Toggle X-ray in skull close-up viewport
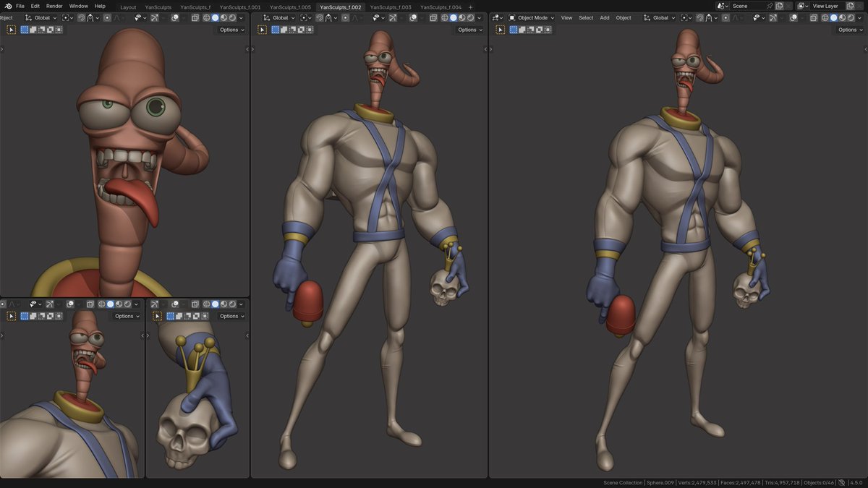This screenshot has width=868, height=488. tap(195, 304)
